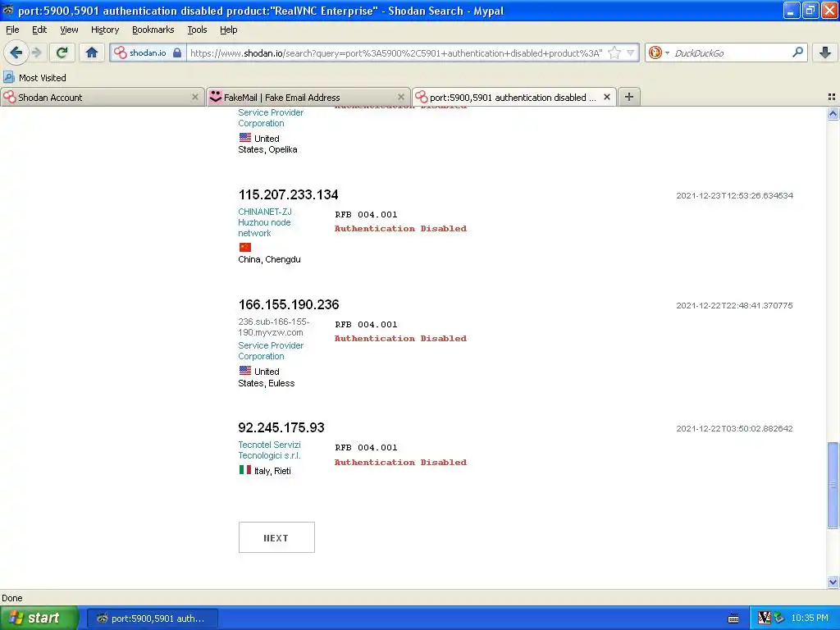This screenshot has height=630, width=840.
Task: Open the tab groups grid icon
Action: point(832,97)
